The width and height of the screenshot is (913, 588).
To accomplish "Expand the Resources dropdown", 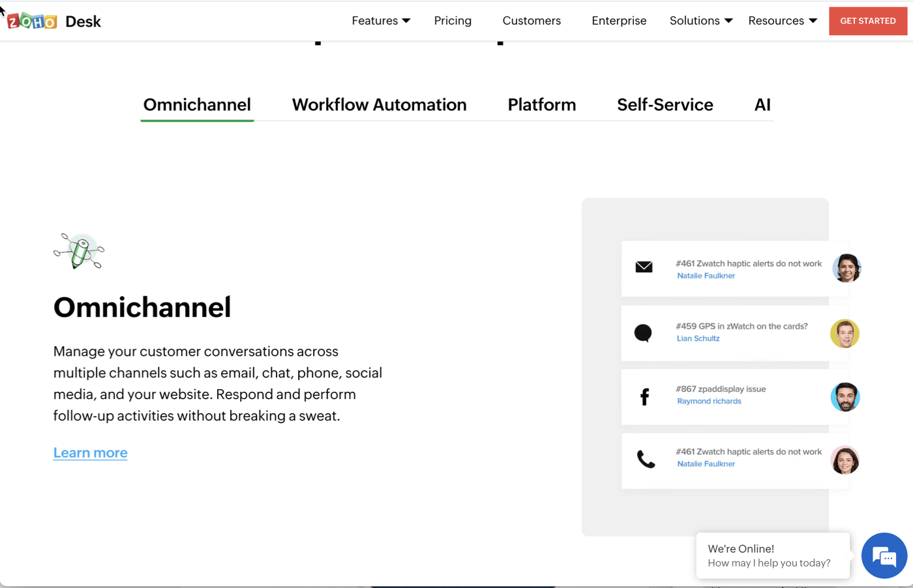I will [x=783, y=21].
